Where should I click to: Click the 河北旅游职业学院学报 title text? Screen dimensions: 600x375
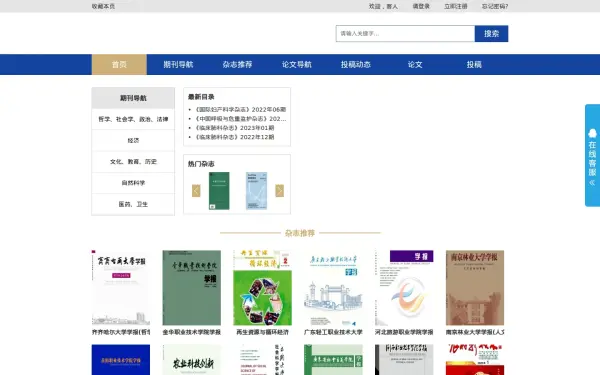404,332
